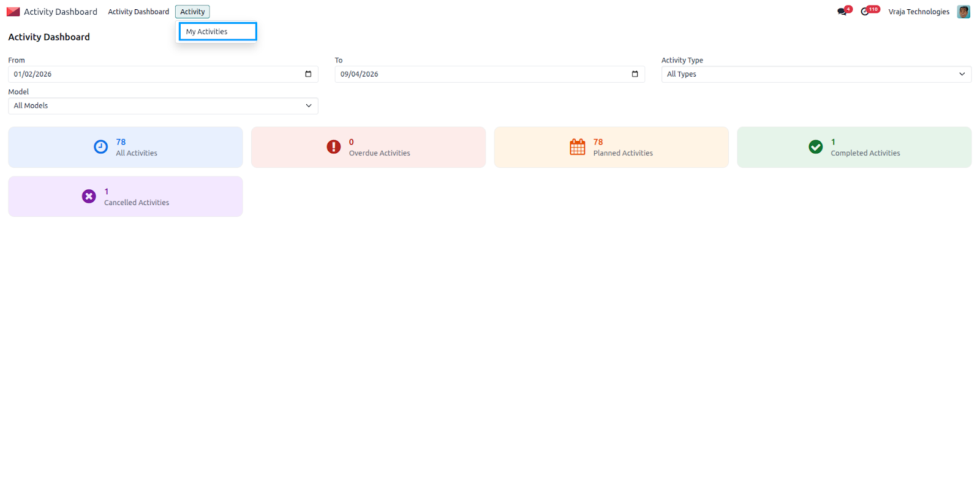Viewport: 980px width, 493px height.
Task: Click the Activity Dashboard app logo icon
Action: click(x=13, y=12)
